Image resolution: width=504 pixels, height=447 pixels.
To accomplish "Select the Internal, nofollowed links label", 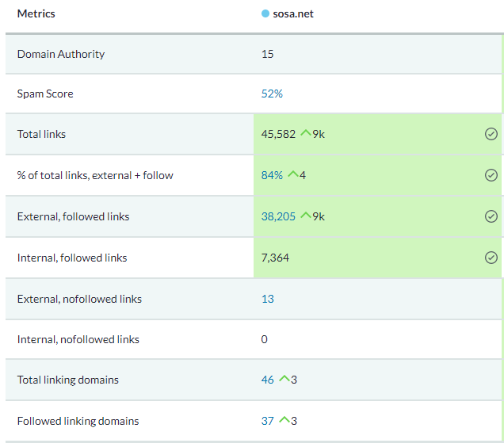I will click(x=78, y=339).
